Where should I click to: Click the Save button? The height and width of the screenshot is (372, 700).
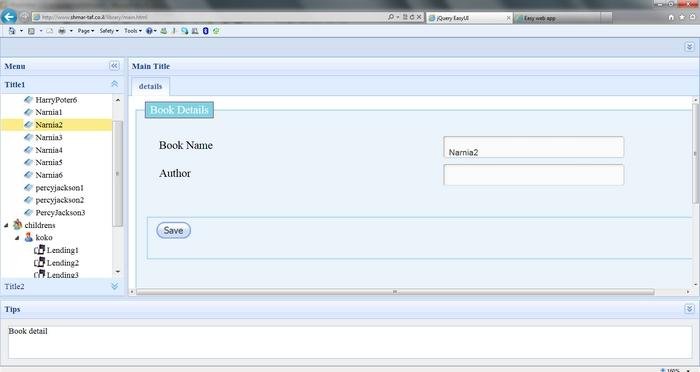pyautogui.click(x=174, y=230)
